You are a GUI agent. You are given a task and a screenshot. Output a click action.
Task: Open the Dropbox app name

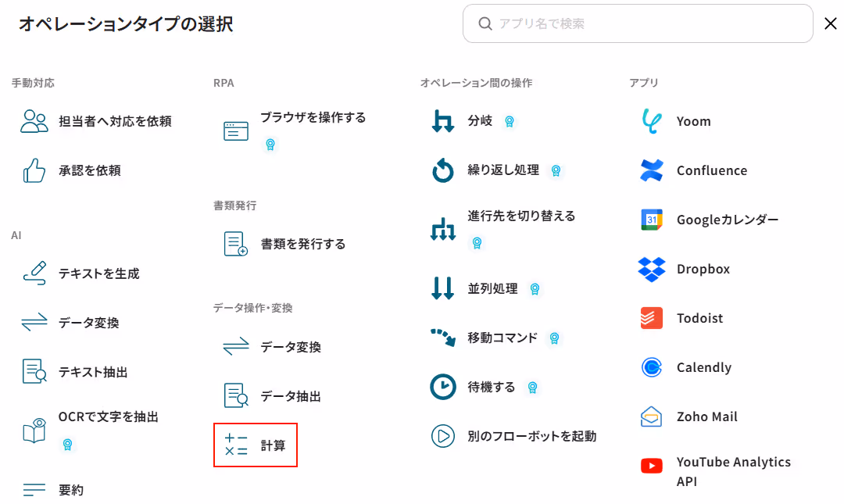pos(703,269)
